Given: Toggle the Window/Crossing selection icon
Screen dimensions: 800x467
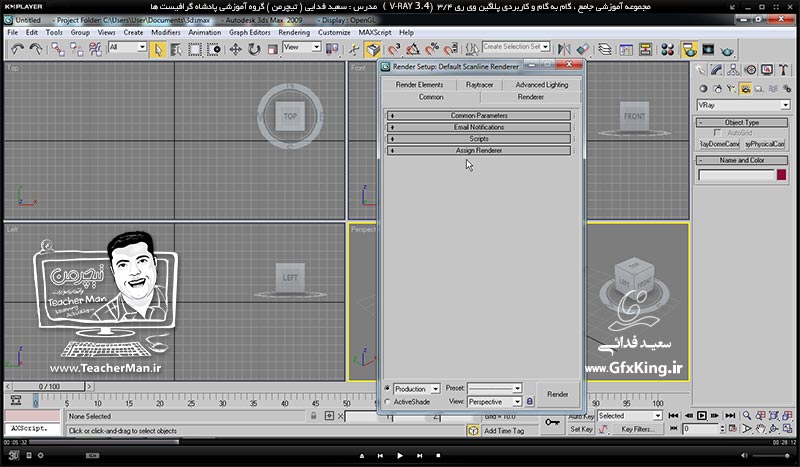Looking at the screenshot, I should 214,49.
